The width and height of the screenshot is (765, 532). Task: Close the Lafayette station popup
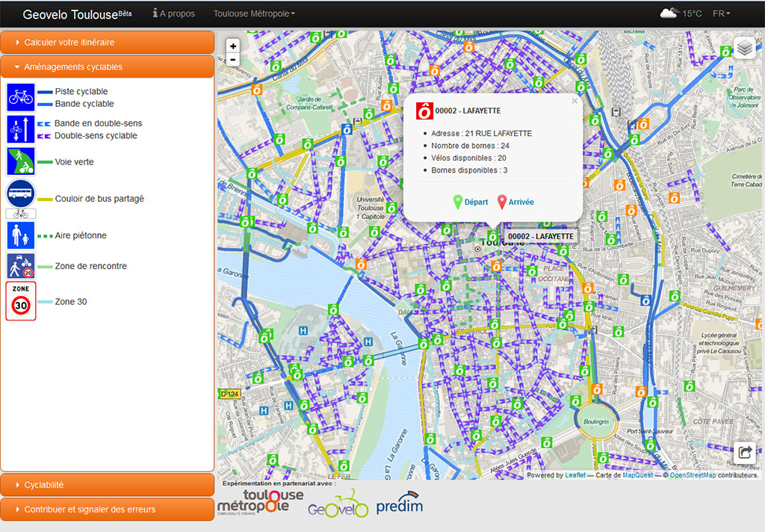pyautogui.click(x=574, y=101)
